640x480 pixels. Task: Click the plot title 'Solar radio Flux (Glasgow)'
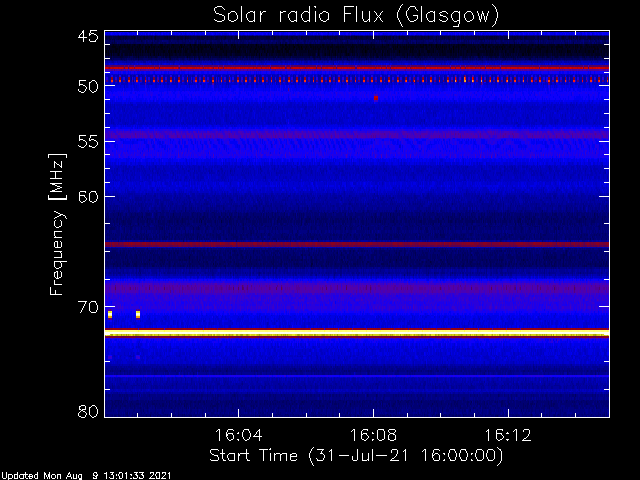(356, 15)
